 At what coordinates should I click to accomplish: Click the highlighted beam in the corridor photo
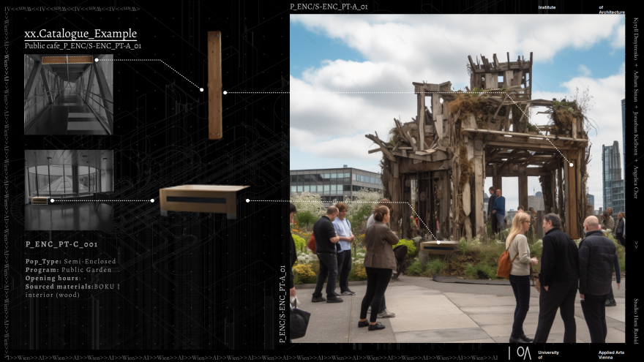(67, 60)
